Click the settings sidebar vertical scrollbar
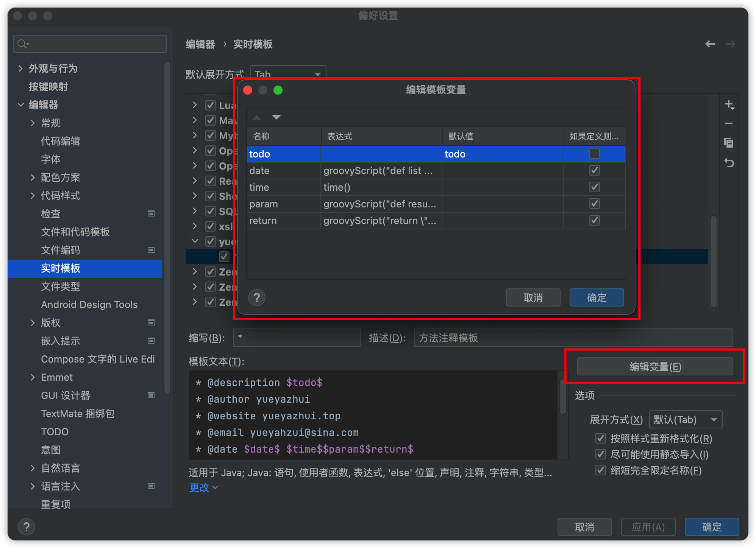This screenshot has width=756, height=548. tap(167, 228)
